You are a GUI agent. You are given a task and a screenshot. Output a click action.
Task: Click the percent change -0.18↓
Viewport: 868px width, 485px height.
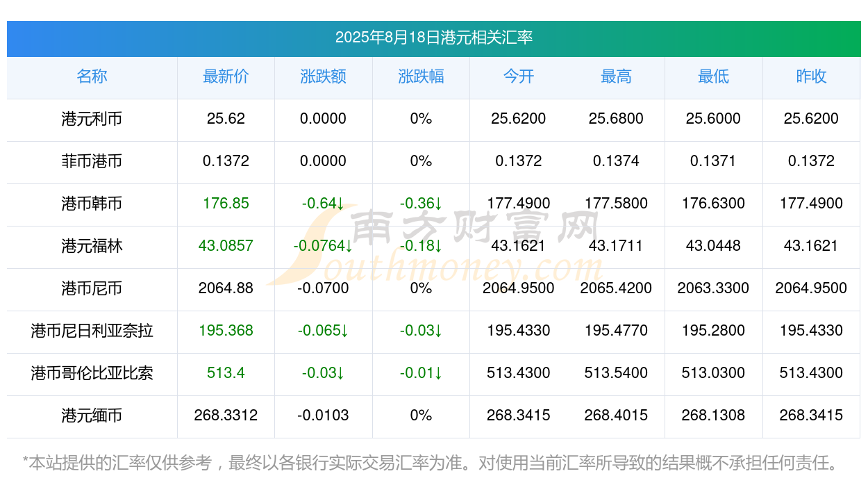tap(421, 246)
